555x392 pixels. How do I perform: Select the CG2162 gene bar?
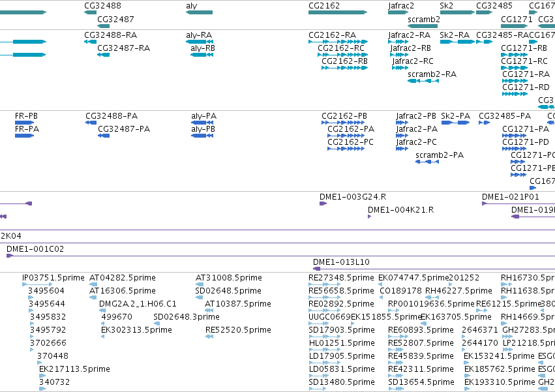click(338, 12)
